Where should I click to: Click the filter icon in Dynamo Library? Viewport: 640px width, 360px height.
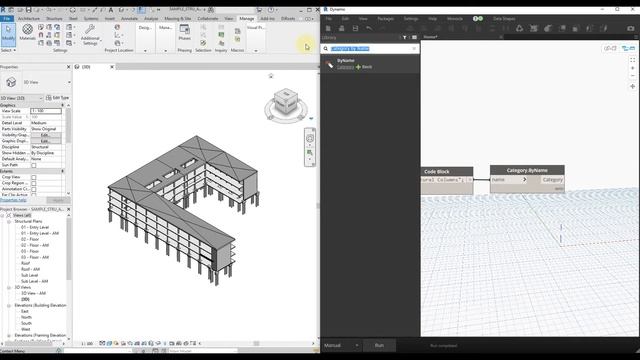[404, 38]
